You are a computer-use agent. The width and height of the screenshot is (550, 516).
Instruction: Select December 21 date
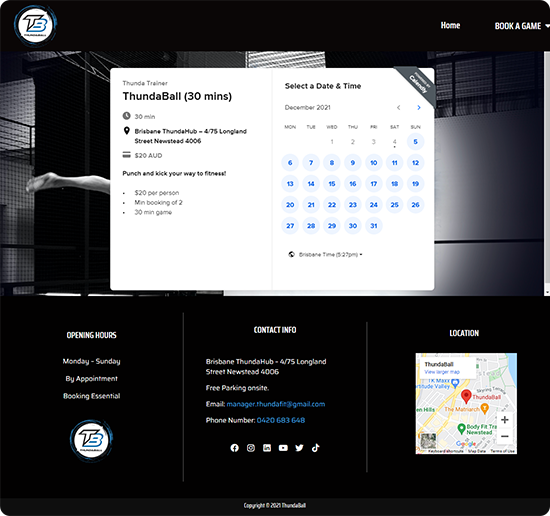click(311, 205)
